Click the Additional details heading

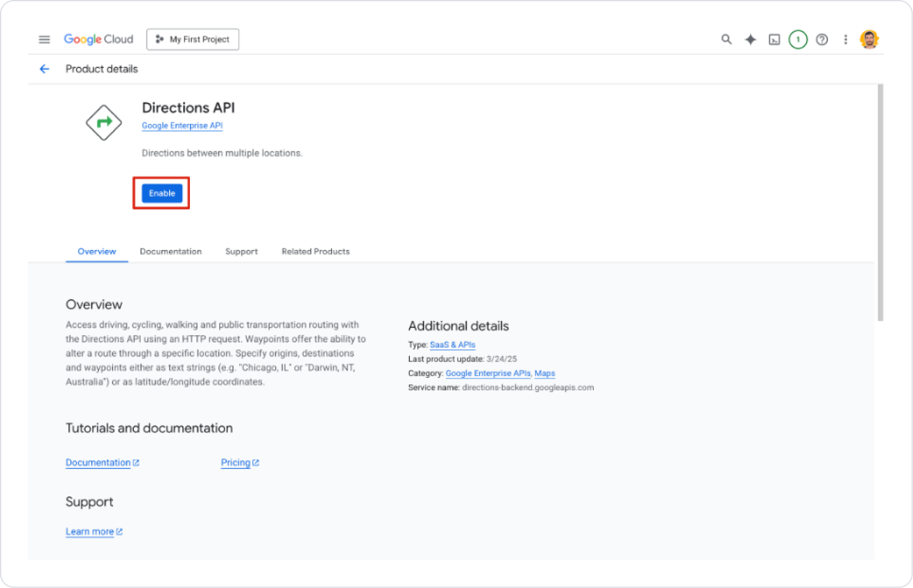[x=458, y=326]
